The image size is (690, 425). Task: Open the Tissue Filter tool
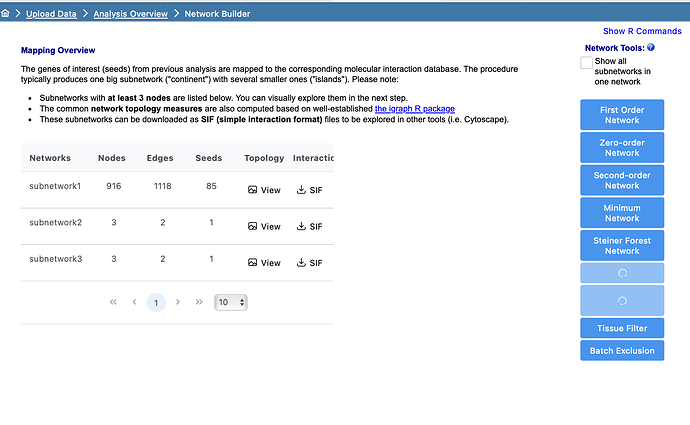click(x=621, y=328)
